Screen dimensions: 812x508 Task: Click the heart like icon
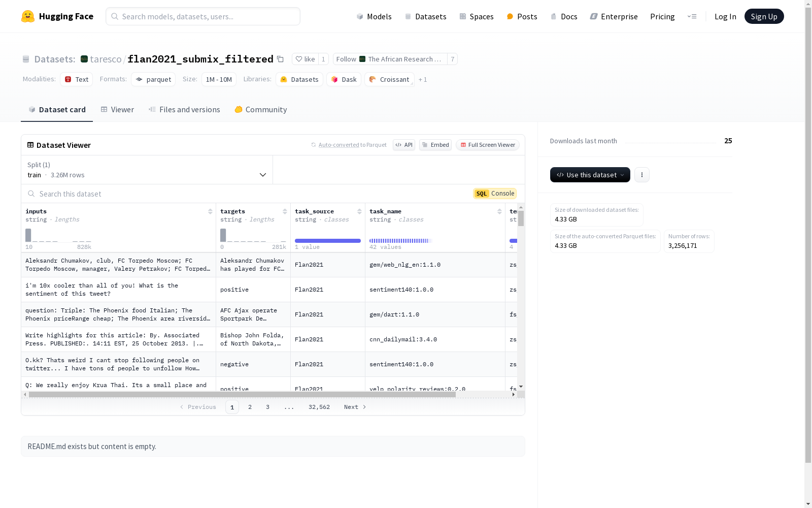tap(299, 59)
